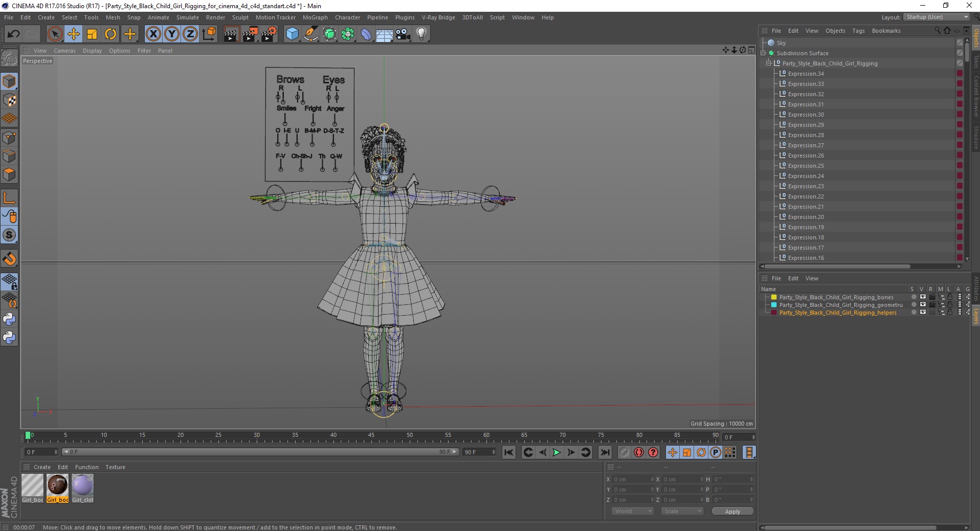
Task: Go to the animation end
Action: 605,452
